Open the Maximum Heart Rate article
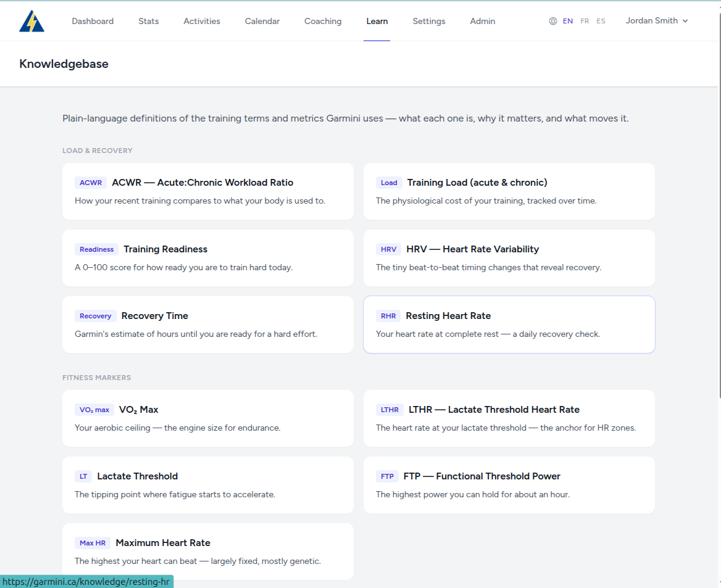 tap(208, 552)
